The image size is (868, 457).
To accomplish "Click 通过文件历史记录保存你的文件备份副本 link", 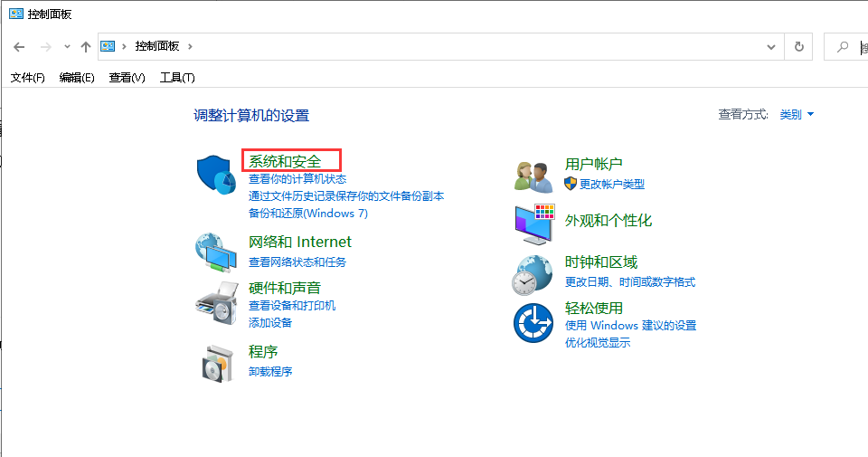I will coord(346,196).
